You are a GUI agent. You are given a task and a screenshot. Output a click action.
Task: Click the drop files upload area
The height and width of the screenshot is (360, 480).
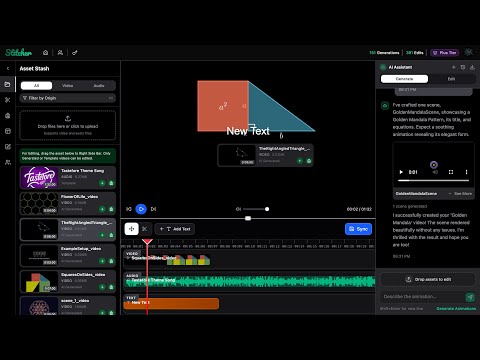pyautogui.click(x=68, y=125)
